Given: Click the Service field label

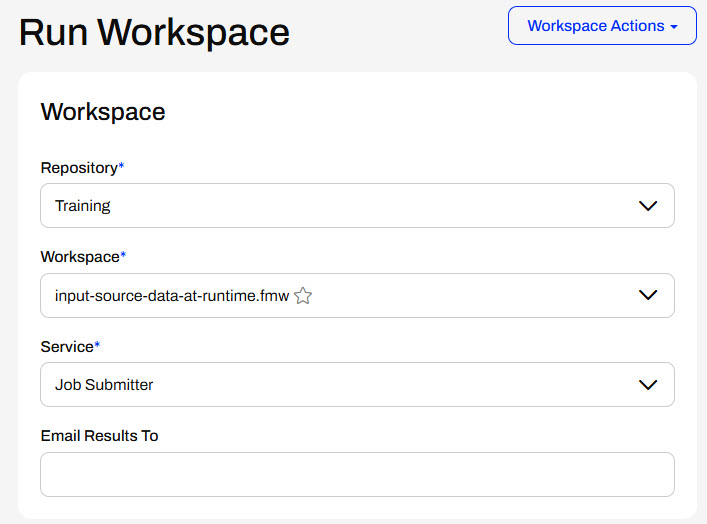Looking at the screenshot, I should (x=66, y=346).
